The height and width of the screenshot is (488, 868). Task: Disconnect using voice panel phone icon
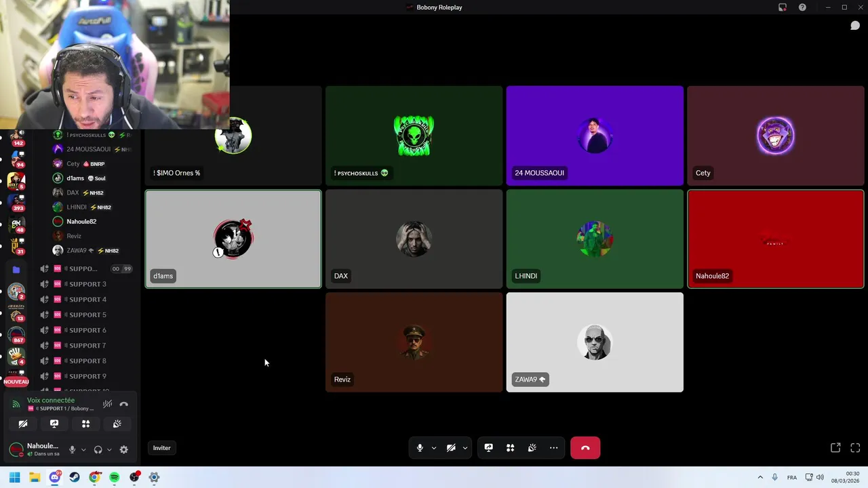[123, 404]
